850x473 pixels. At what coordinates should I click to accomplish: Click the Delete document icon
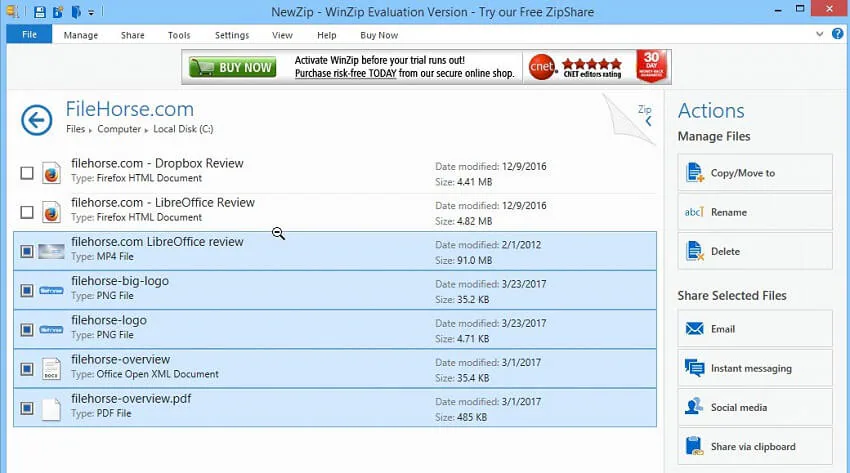[x=694, y=251]
